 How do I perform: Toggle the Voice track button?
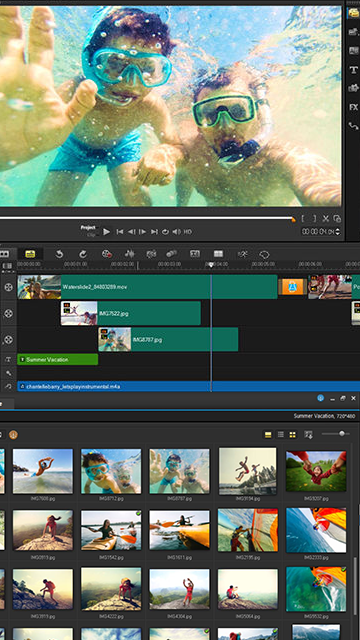(8, 373)
